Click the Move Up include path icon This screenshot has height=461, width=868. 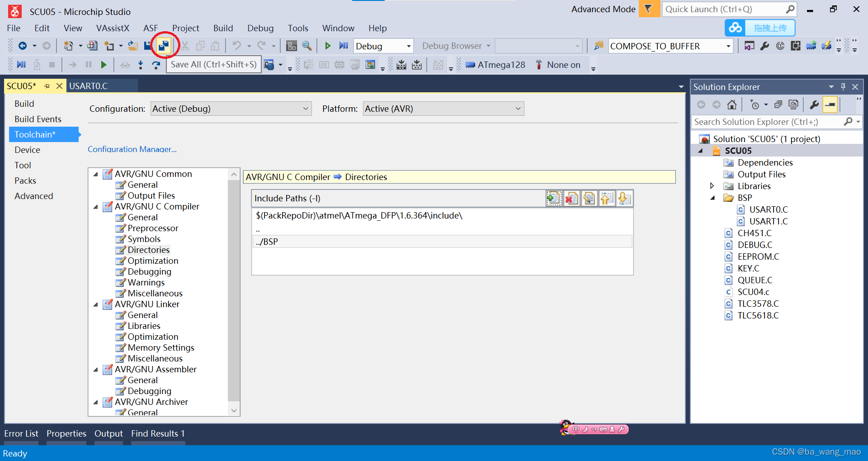(607, 198)
